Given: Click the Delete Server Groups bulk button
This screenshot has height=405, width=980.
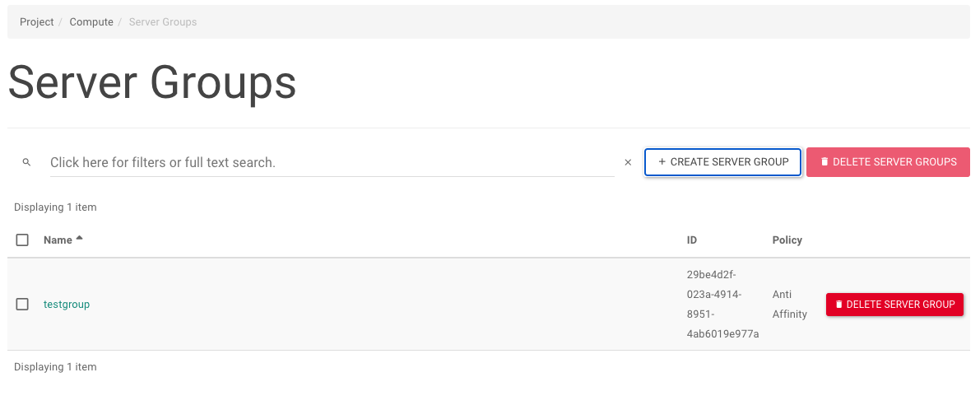Looking at the screenshot, I should 888,162.
